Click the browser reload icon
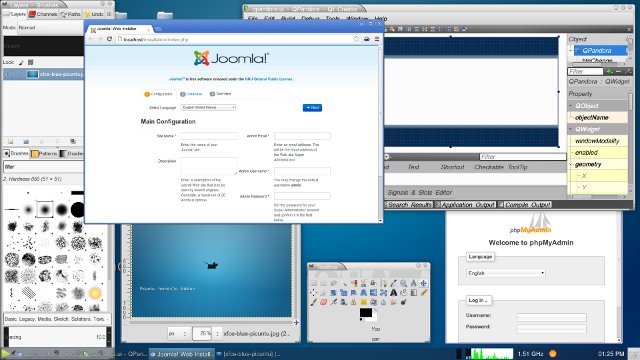This screenshot has width=640, height=360. [109, 39]
